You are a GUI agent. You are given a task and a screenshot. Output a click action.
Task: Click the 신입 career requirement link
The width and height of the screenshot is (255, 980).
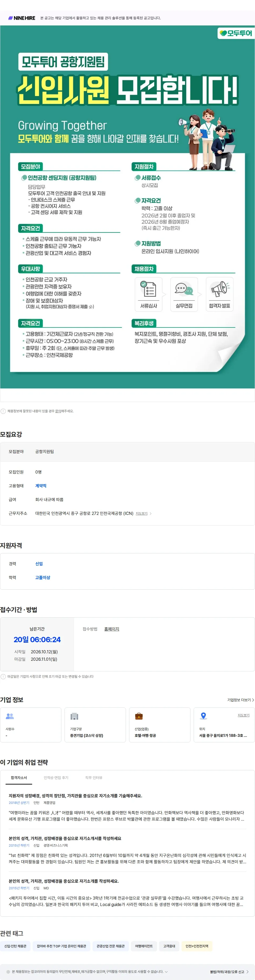[39, 564]
